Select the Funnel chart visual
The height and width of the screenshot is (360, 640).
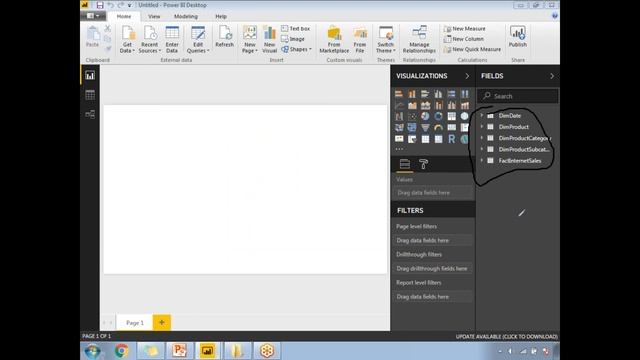pyautogui.click(x=425, y=128)
